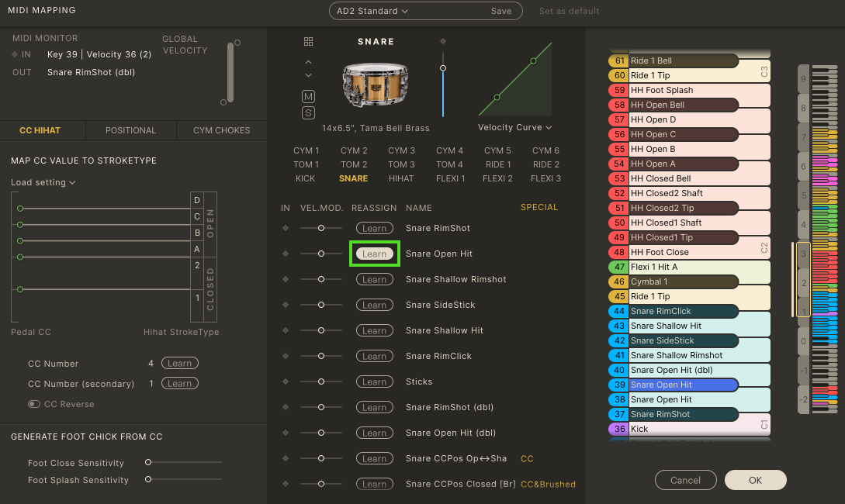This screenshot has width=845, height=504.
Task: Click the IN indicator diamond for Sticks
Action: click(x=286, y=382)
